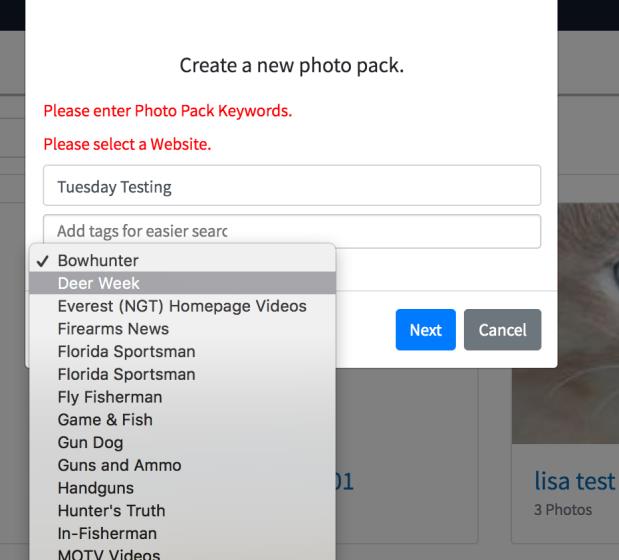
Task: Pick MOTV Videos option
Action: point(182,553)
